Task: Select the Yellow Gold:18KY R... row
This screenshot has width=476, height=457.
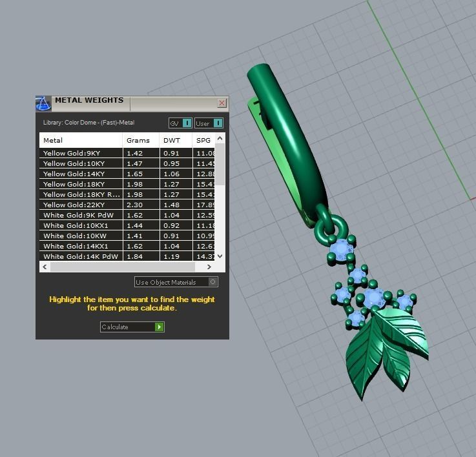Action: [127, 194]
